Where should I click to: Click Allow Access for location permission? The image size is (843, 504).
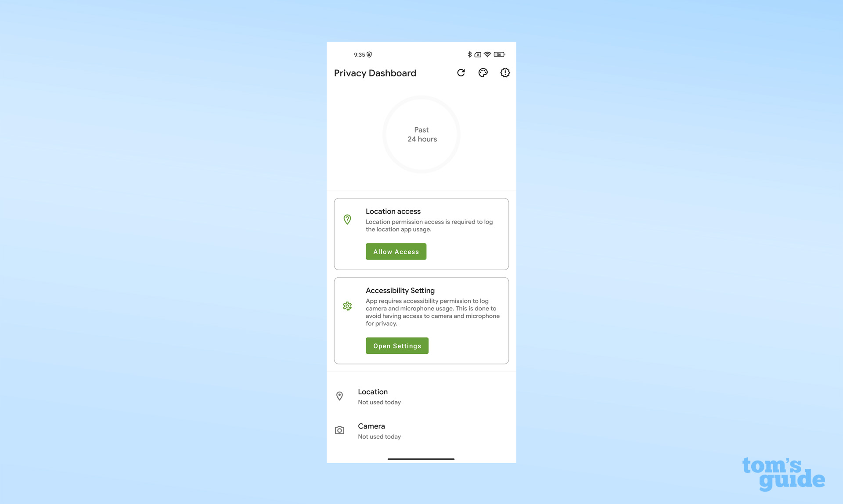[396, 251]
